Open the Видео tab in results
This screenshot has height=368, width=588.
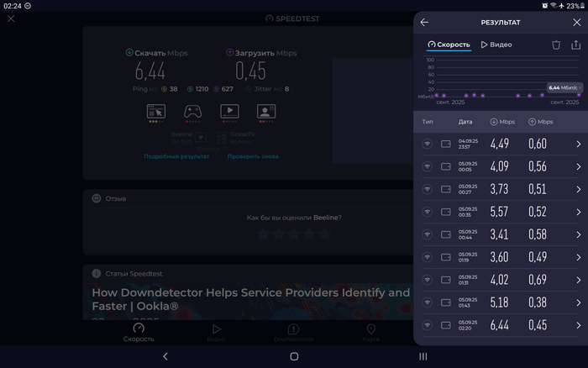click(x=496, y=45)
